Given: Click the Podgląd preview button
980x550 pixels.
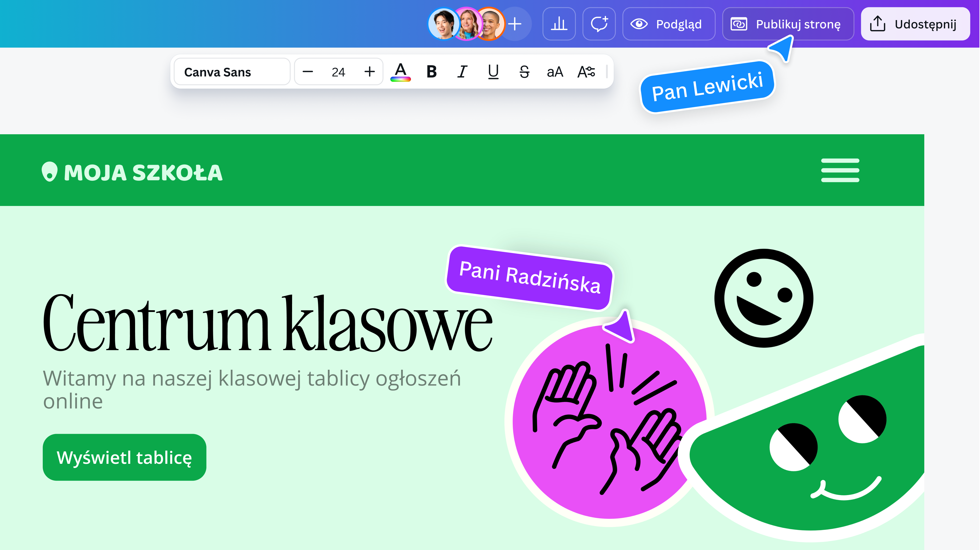Looking at the screenshot, I should (668, 24).
